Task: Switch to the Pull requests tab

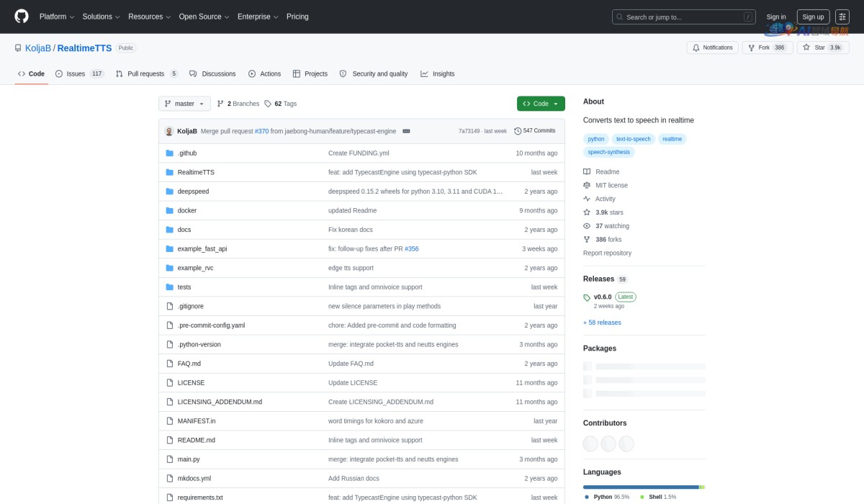Action: click(x=146, y=73)
